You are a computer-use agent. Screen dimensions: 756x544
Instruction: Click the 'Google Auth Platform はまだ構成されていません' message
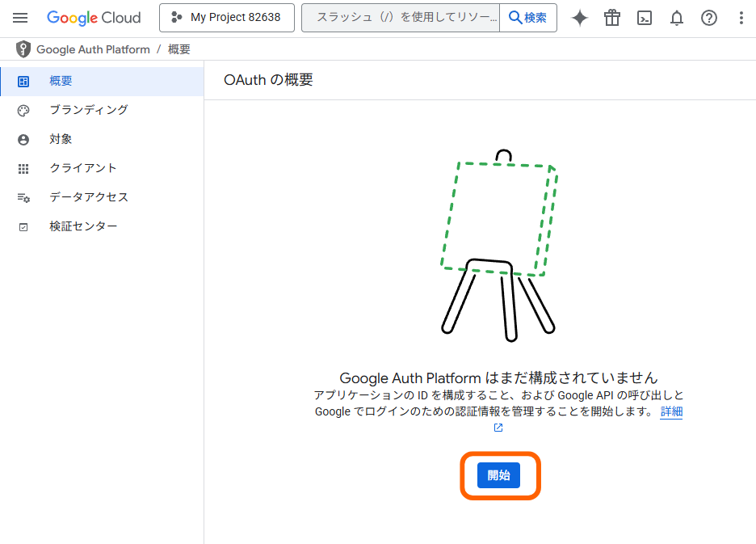point(498,377)
